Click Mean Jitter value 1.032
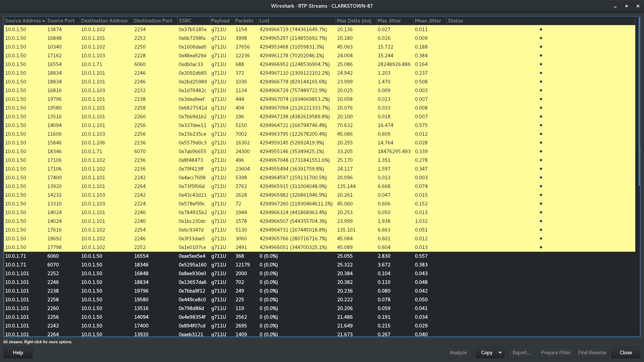This screenshot has height=362, width=644. pyautogui.click(x=421, y=221)
